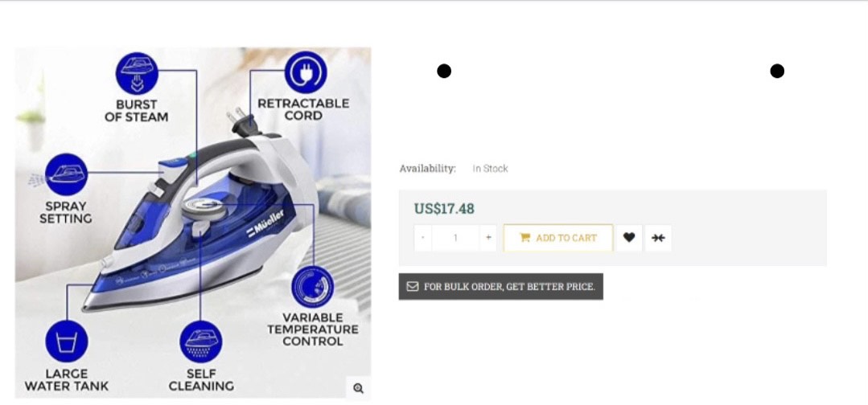Click the Self Cleaning feature icon
This screenshot has height=405, width=868.
point(201,342)
